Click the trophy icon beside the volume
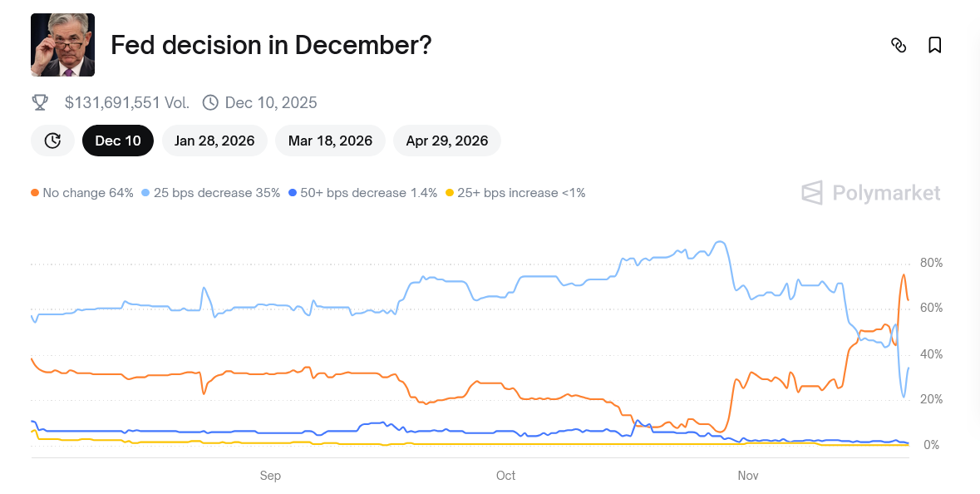Image resolution: width=980 pixels, height=494 pixels. [40, 102]
